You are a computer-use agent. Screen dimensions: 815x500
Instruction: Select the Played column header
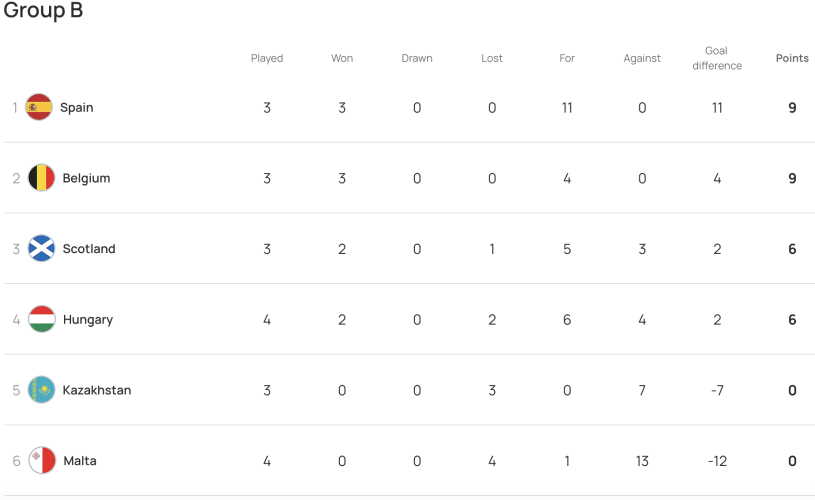[x=267, y=58]
